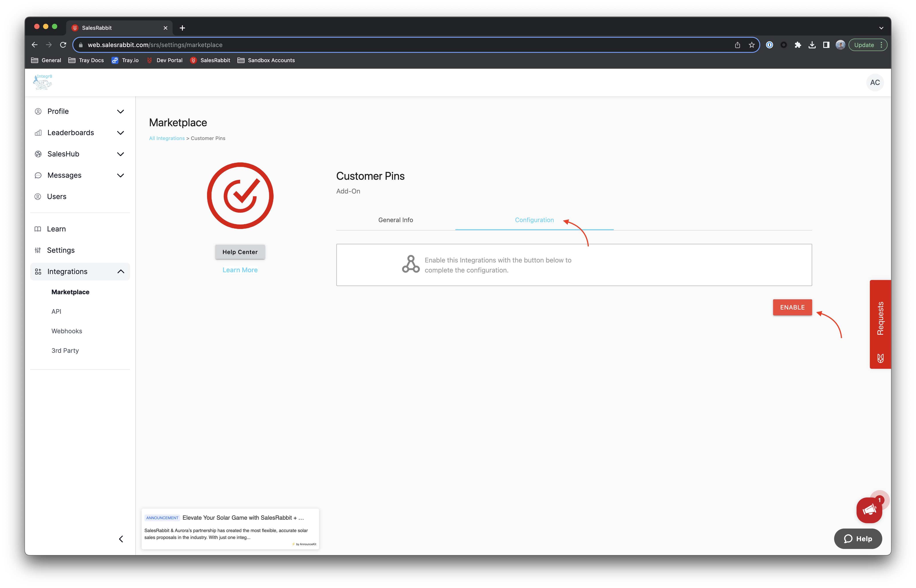Open the dark gear extension icon
Viewport: 916px width, 588px height.
tap(784, 45)
